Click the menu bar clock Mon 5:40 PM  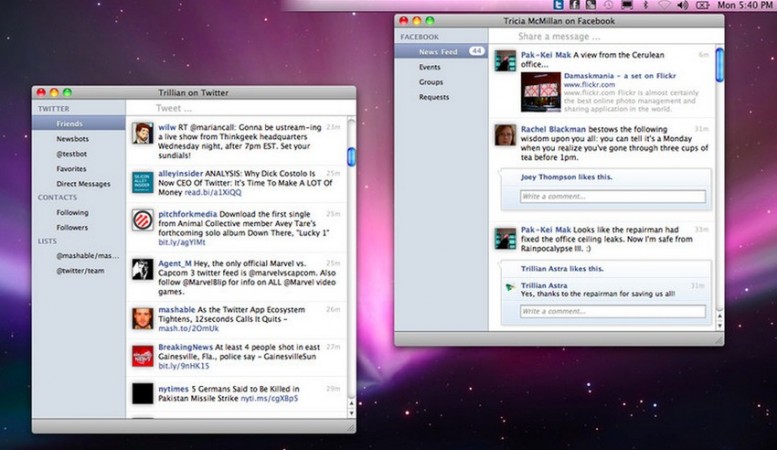coord(745,5)
